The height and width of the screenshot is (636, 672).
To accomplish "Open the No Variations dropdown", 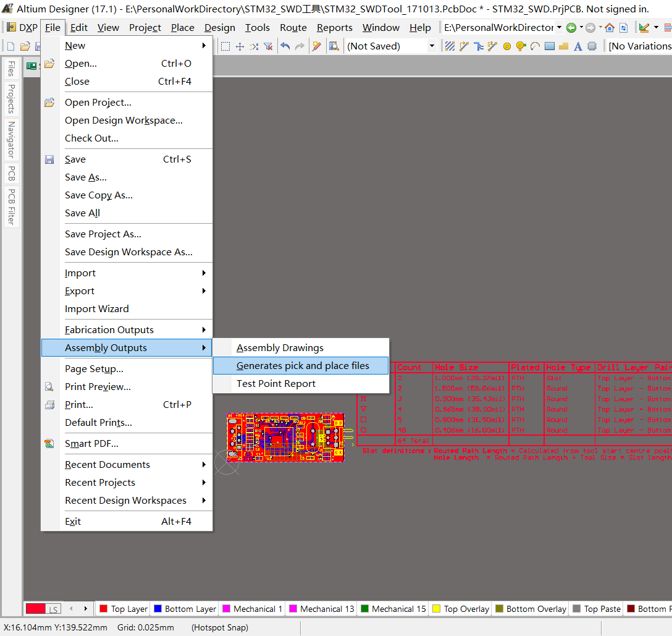I will click(x=639, y=46).
